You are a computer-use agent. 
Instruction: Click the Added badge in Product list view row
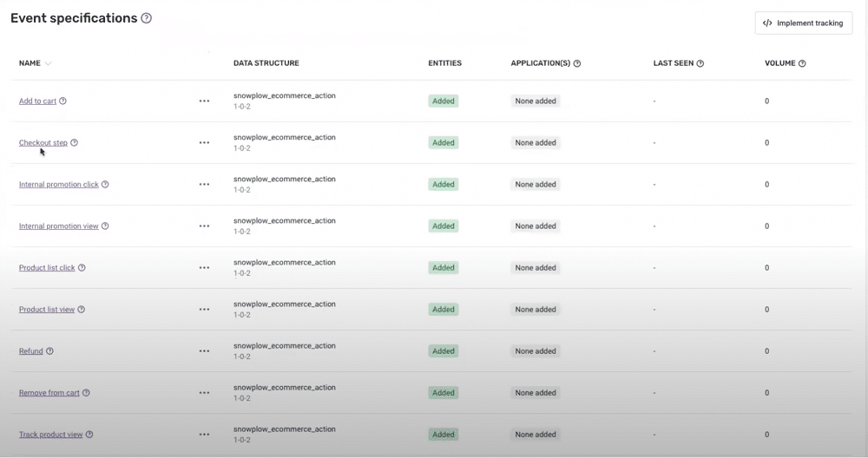coord(444,310)
